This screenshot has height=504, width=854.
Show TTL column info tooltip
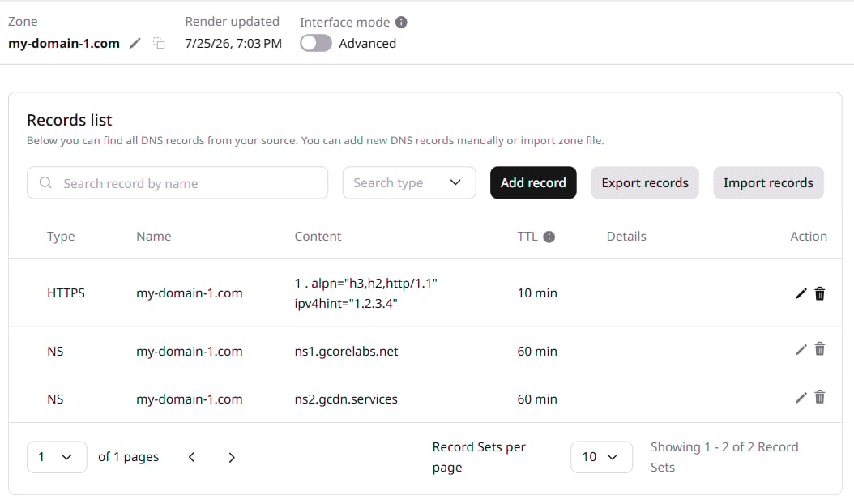[x=549, y=237]
